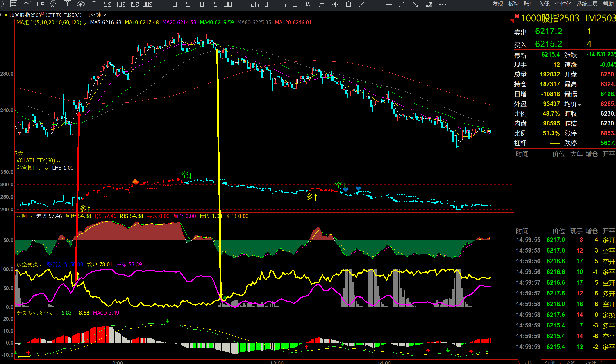Open VOLATILITY(60) indicator dropdown

click(x=58, y=161)
